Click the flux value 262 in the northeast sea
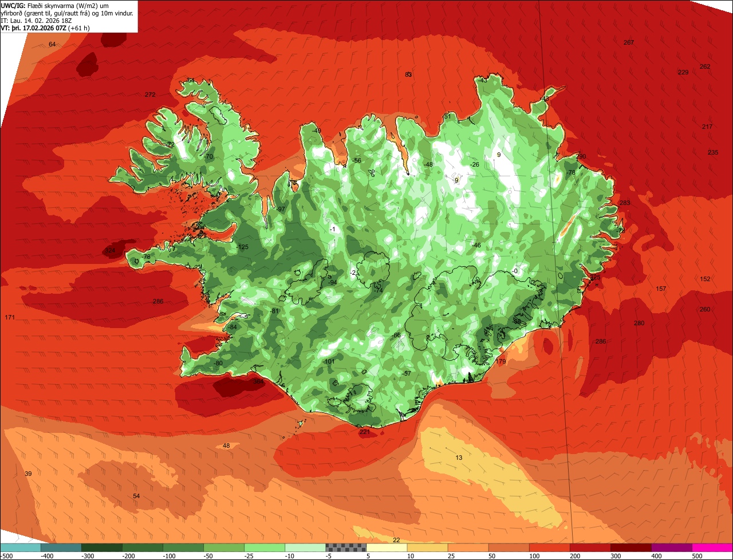733x560 pixels. click(705, 66)
